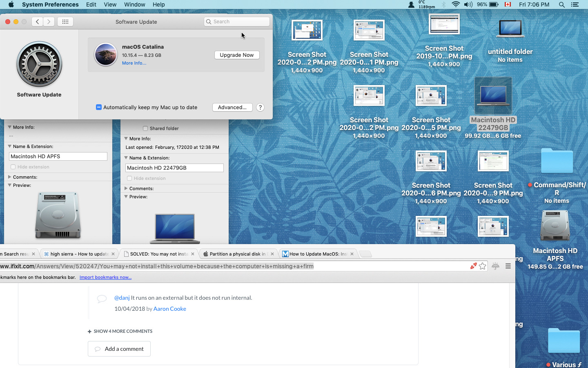
Task: Open the Apple menu
Action: (11, 4)
